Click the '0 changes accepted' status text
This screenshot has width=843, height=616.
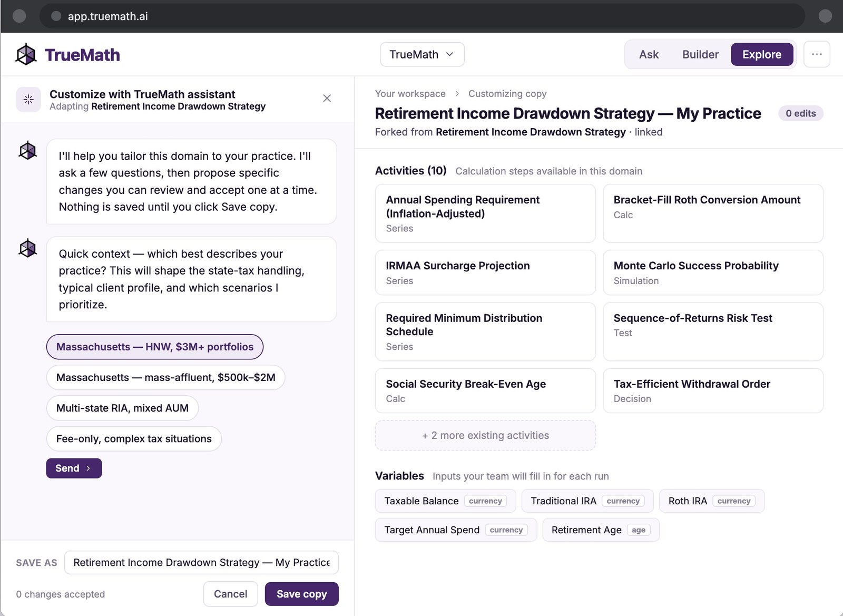[61, 594]
